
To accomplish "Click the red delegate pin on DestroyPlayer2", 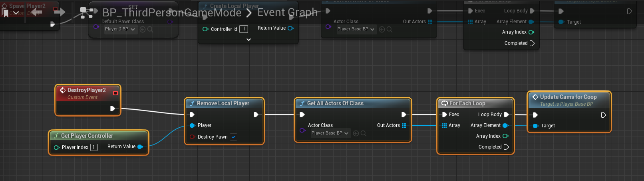I will coord(115,93).
